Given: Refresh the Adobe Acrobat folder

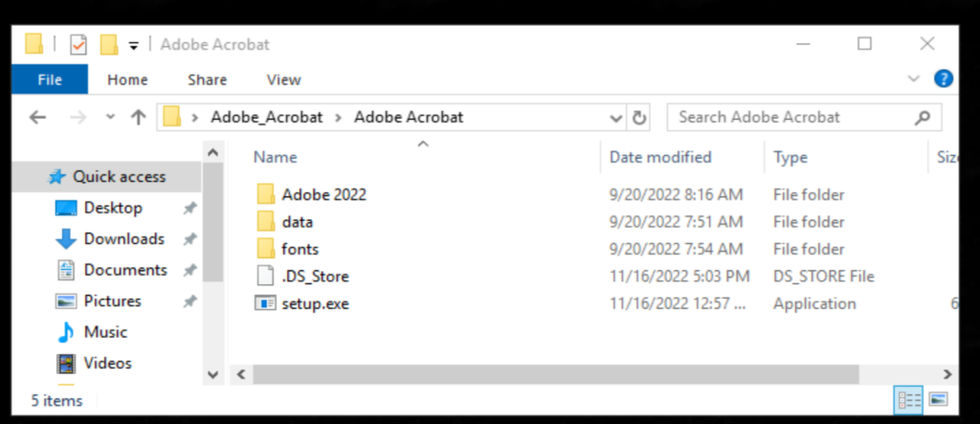Looking at the screenshot, I should tap(638, 118).
